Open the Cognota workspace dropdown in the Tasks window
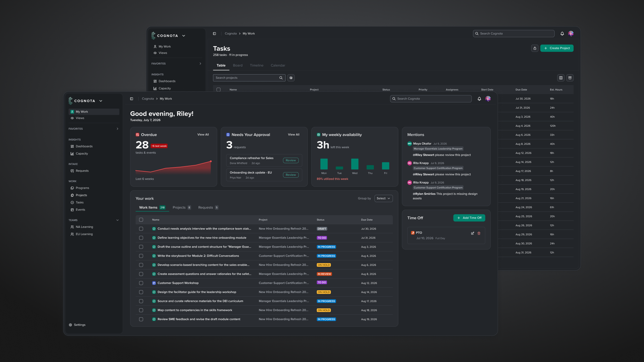 pyautogui.click(x=184, y=36)
